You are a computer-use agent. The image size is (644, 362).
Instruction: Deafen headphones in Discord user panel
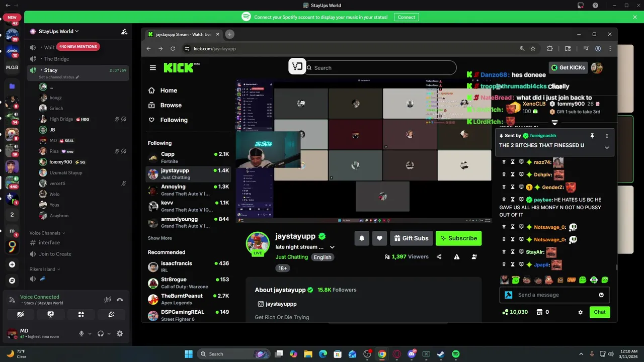[101, 333]
